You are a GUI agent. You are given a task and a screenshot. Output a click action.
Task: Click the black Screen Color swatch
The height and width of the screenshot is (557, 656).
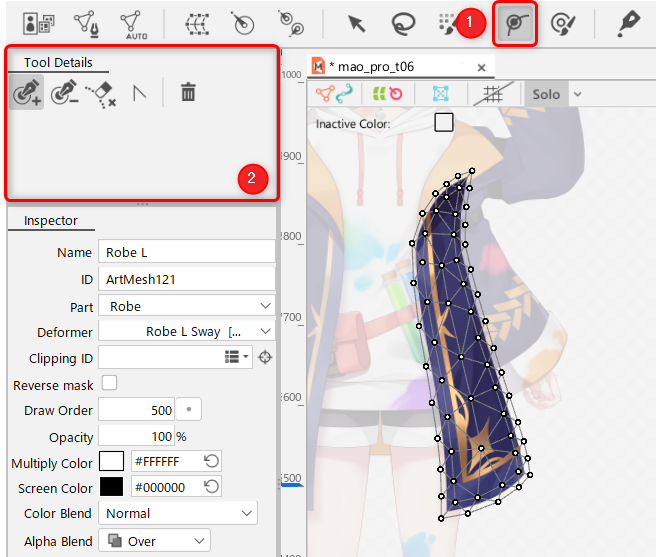pos(111,488)
